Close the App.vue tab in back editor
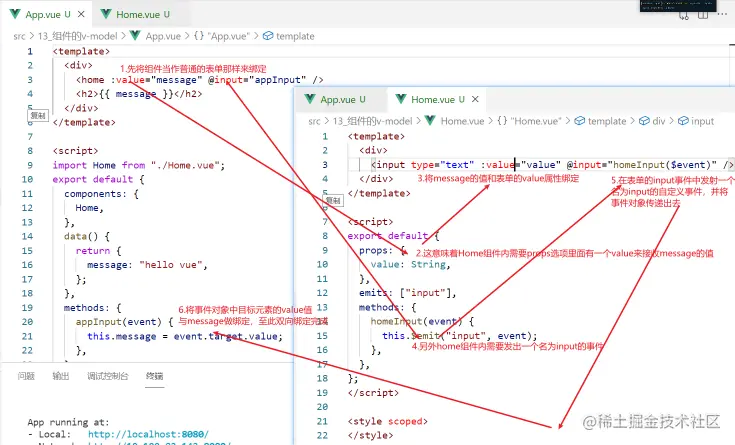Image resolution: width=735 pixels, height=445 pixels. 81,14
